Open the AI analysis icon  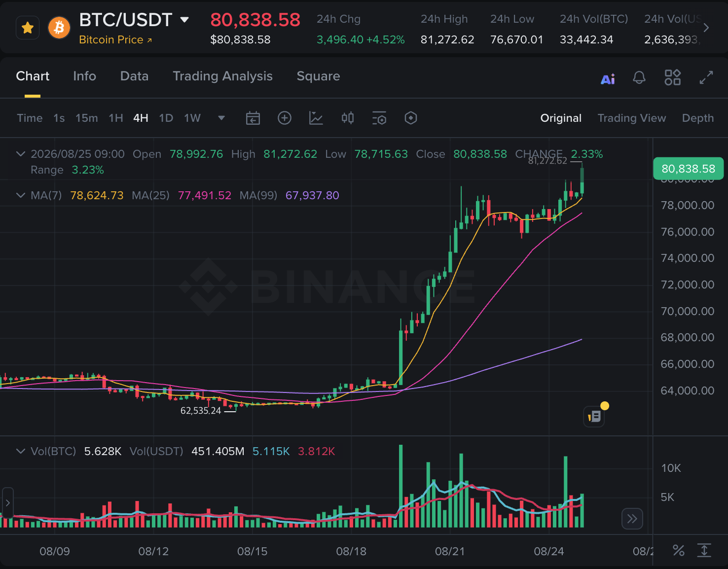pyautogui.click(x=608, y=78)
